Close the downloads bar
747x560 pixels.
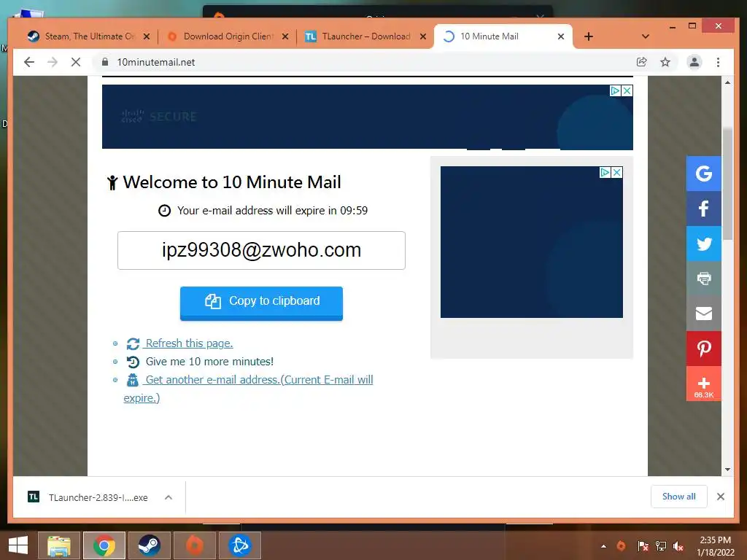[720, 497]
